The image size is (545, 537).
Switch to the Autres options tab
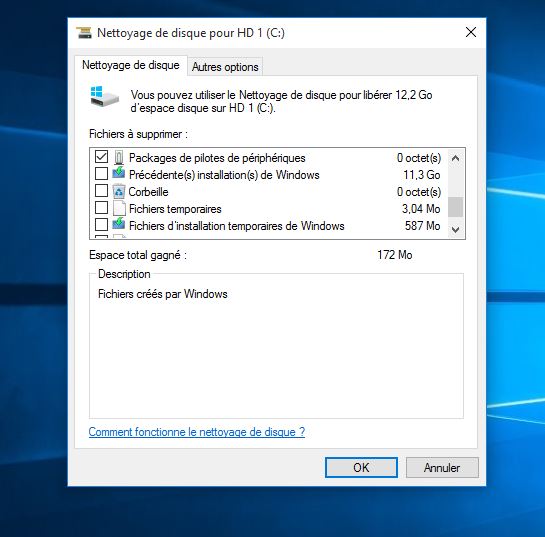[225, 67]
